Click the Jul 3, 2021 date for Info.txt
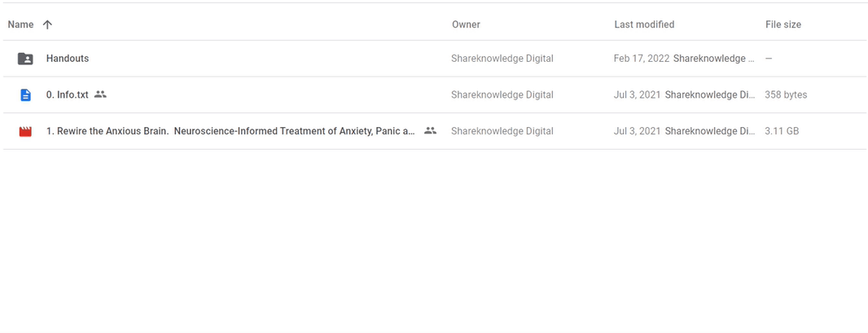This screenshot has width=868, height=333. [x=637, y=94]
